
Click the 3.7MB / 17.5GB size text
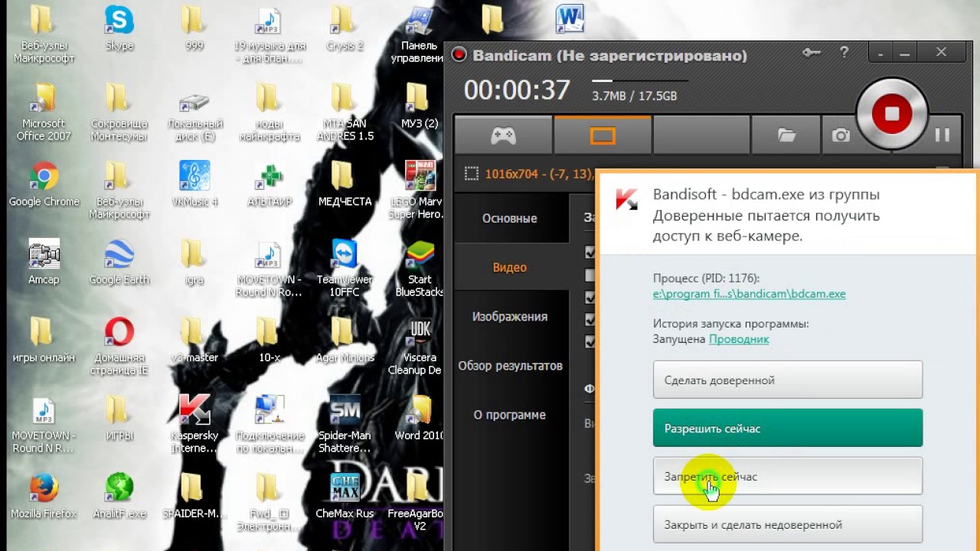click(x=634, y=96)
